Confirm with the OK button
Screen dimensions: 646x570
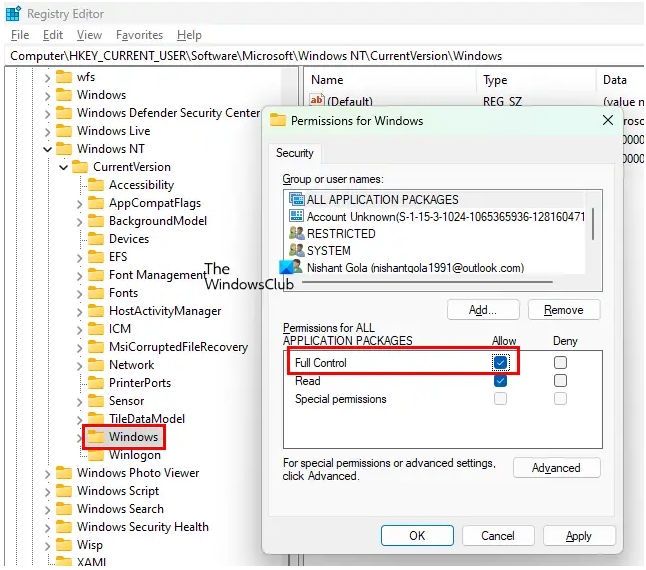tap(417, 535)
